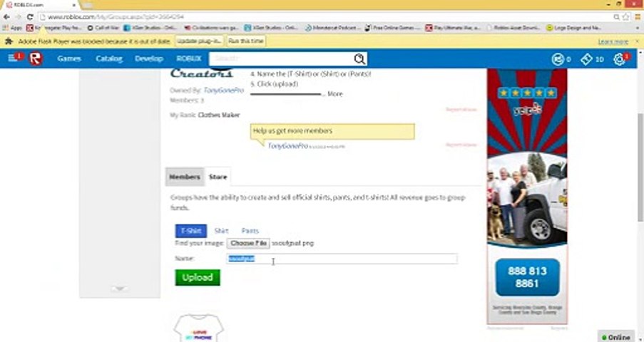
Task: Click the plug-in puzzle piece icon
Action: 9,41
